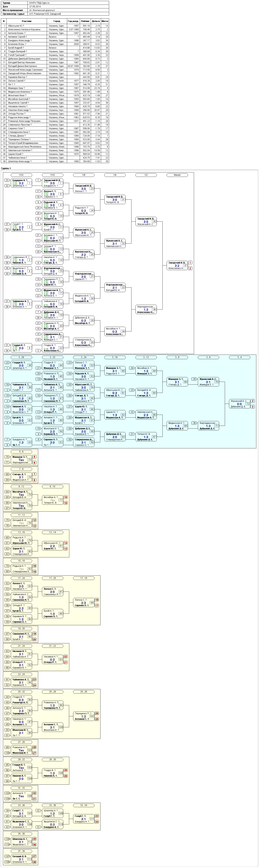This screenshot has height=868, width=260.
Task: Open match 1 Бандурко vs Шпиллер
Action: coord(21,183)
